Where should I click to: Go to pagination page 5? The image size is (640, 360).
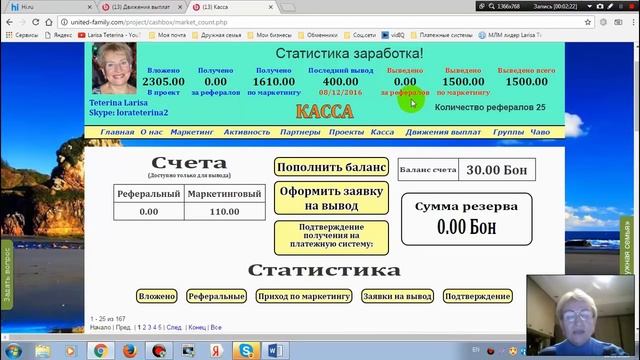(x=160, y=327)
